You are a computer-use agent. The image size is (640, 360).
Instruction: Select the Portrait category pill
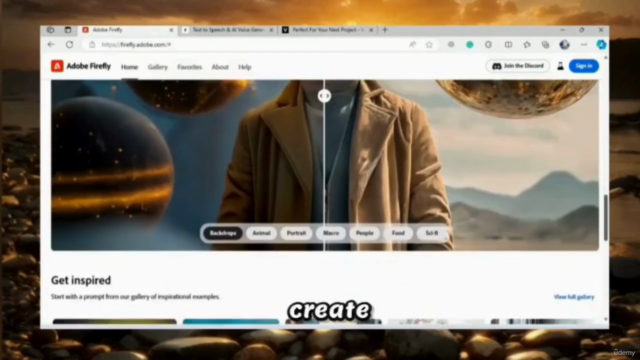click(296, 233)
